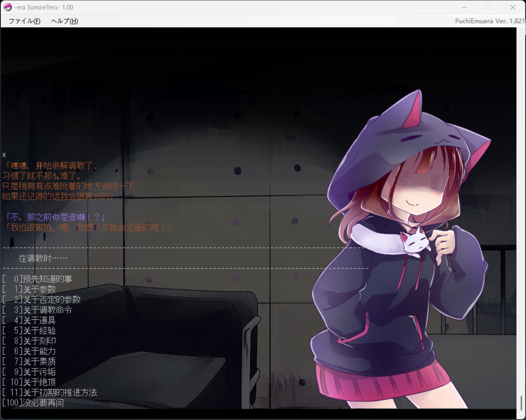This screenshot has width=526, height=420.
Task: Click the dialogue line 习惯了就不那么难了。
Action: pyautogui.click(x=43, y=176)
